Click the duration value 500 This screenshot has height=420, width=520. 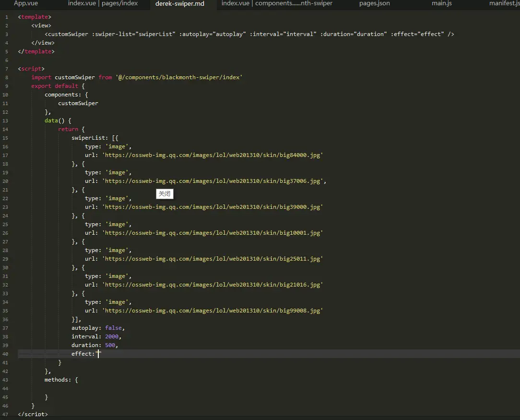[110, 345]
